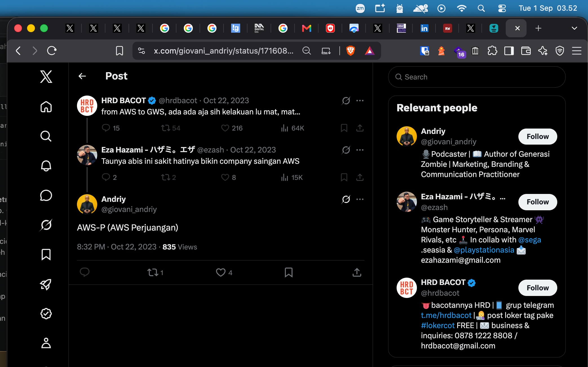
Task: Open Notifications bell in sidebar
Action: coord(46,166)
